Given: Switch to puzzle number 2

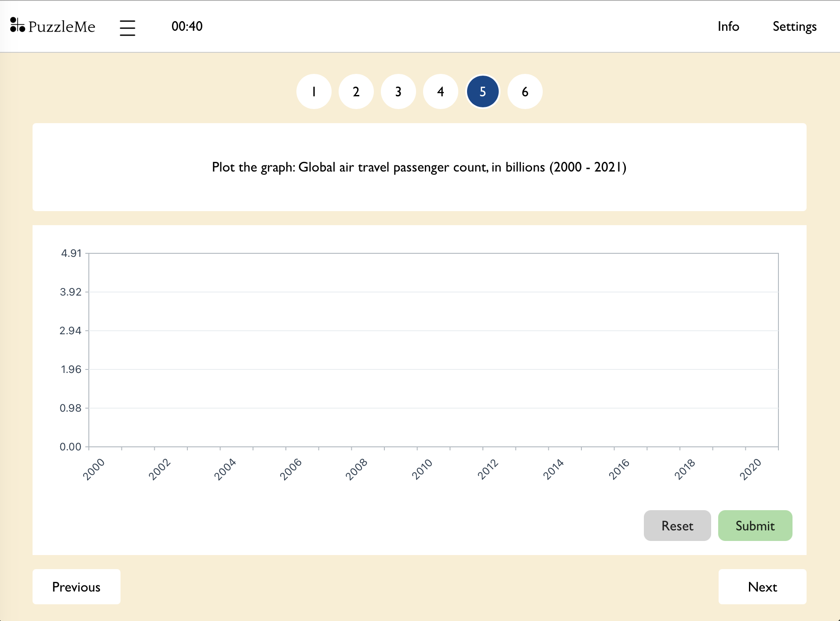Looking at the screenshot, I should click(x=356, y=91).
